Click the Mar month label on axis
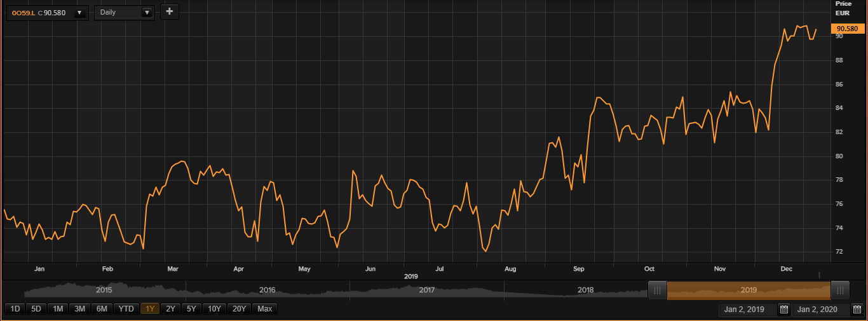Viewport: 868px width, 321px height. coord(172,270)
